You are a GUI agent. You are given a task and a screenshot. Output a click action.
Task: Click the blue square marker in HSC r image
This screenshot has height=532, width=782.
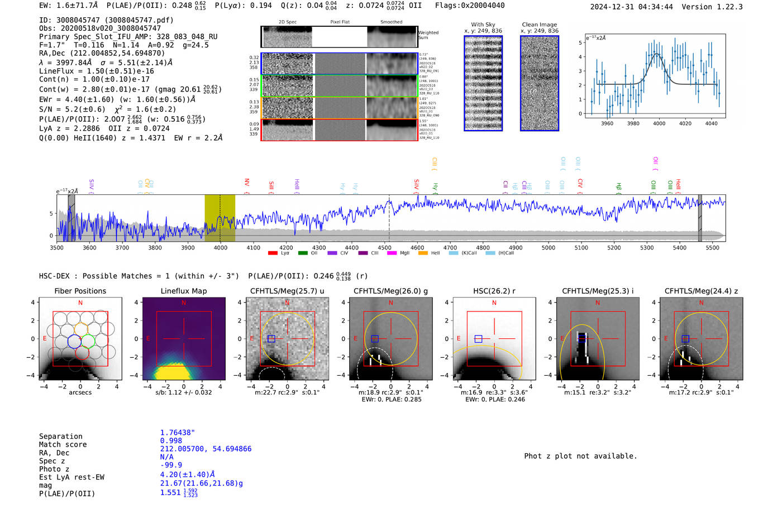(x=478, y=339)
